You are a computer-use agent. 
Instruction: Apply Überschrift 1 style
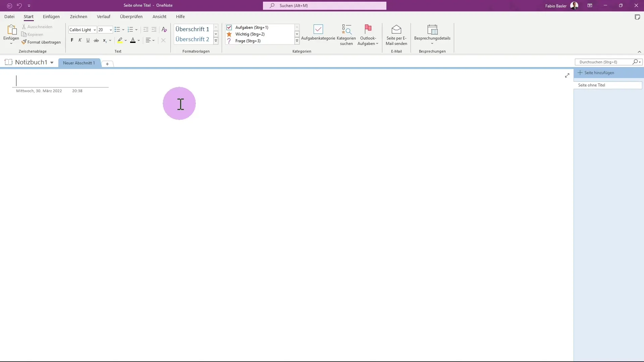pyautogui.click(x=193, y=29)
